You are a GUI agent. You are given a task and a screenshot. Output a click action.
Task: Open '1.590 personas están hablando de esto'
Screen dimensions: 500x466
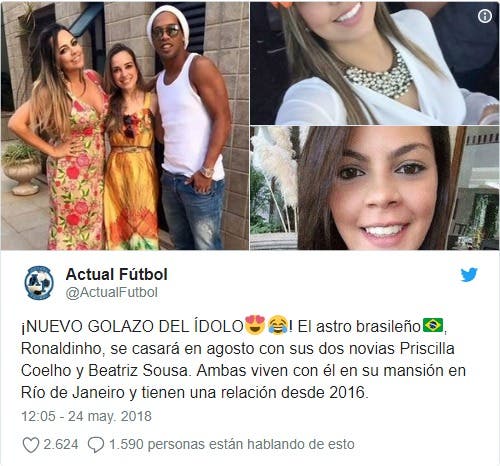[232, 444]
